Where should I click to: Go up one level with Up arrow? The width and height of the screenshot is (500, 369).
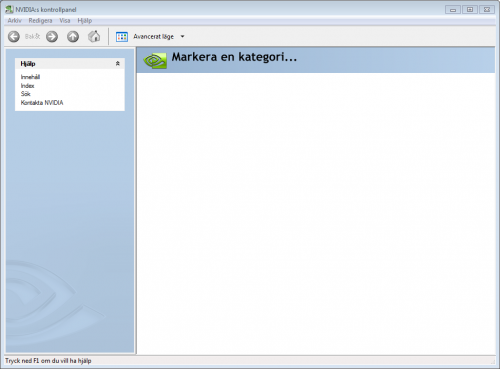click(73, 36)
